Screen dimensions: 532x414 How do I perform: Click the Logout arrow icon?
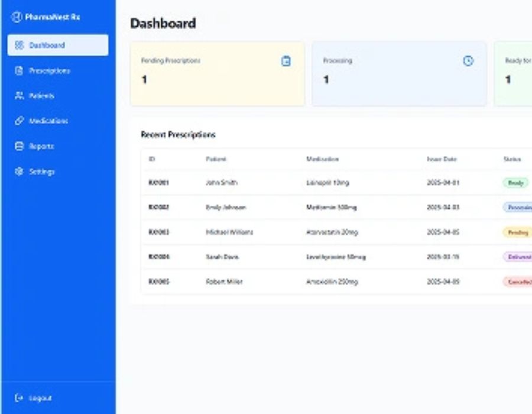(19, 397)
